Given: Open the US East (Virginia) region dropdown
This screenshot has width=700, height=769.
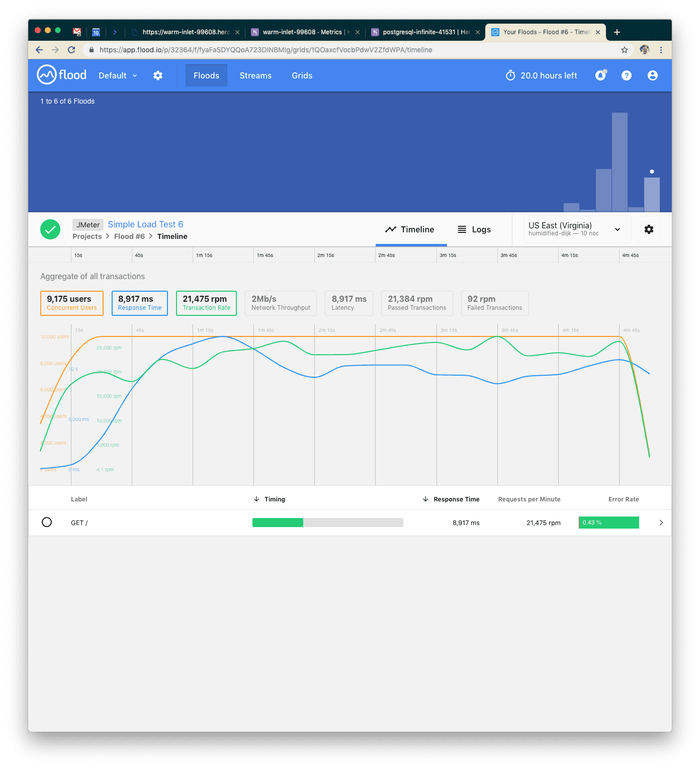Looking at the screenshot, I should coord(577,229).
